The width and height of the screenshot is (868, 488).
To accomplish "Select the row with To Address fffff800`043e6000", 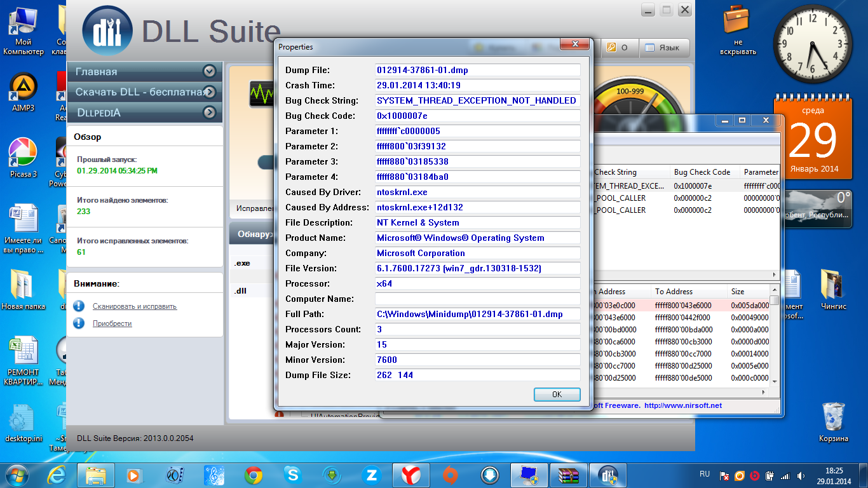I will 680,305.
